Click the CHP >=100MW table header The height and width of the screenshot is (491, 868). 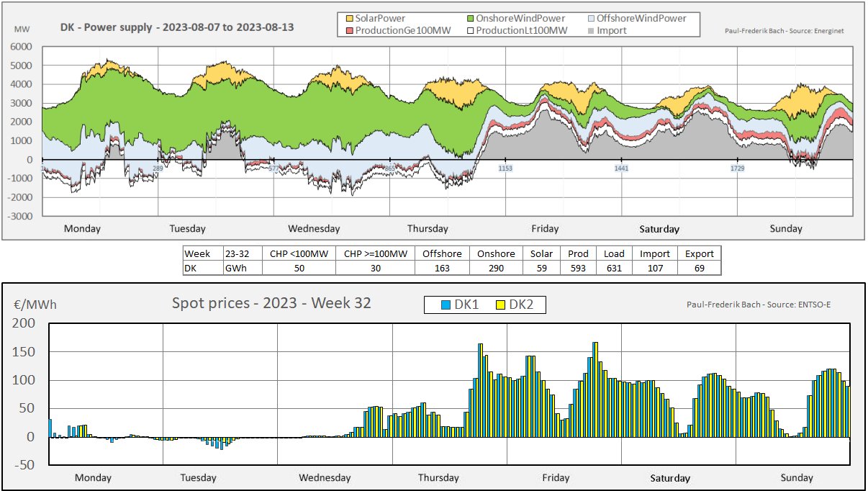pos(375,253)
